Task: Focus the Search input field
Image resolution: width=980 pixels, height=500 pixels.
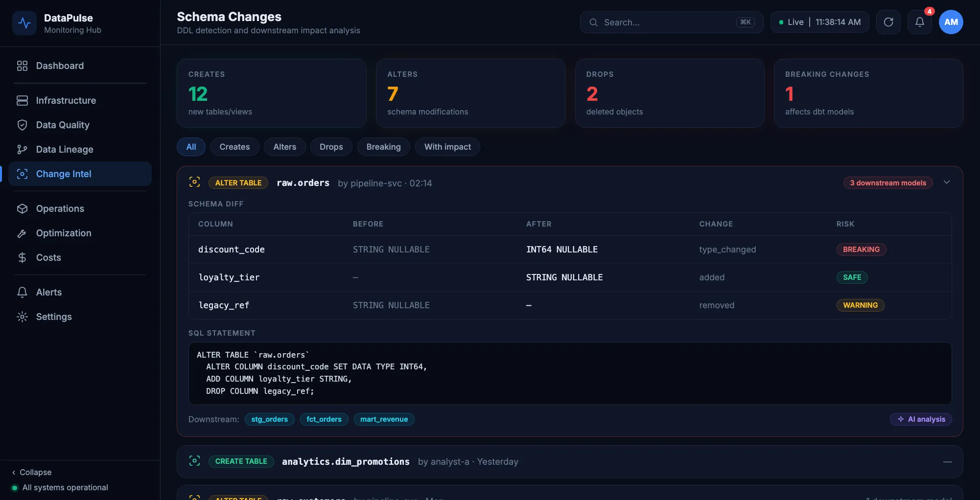Action: (672, 22)
